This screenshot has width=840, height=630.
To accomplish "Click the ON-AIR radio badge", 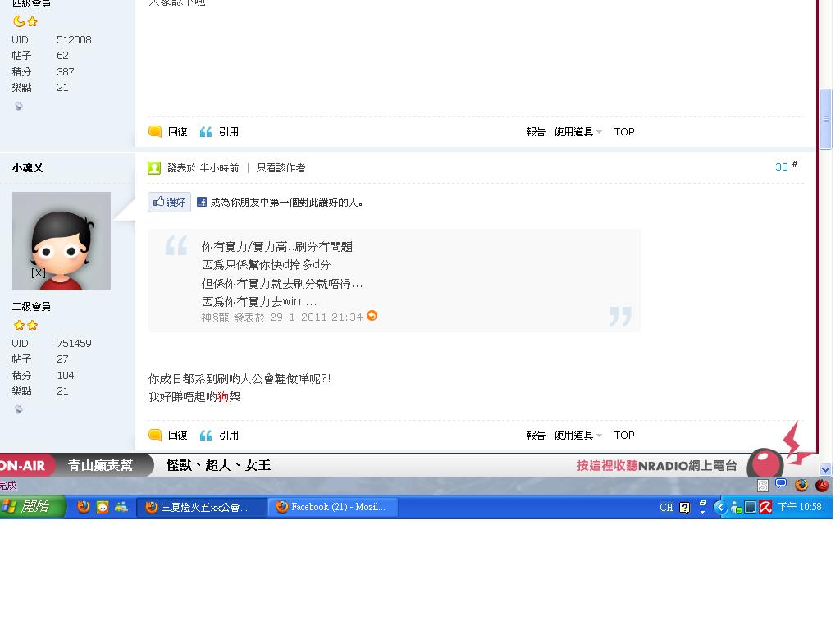I will click(25, 466).
